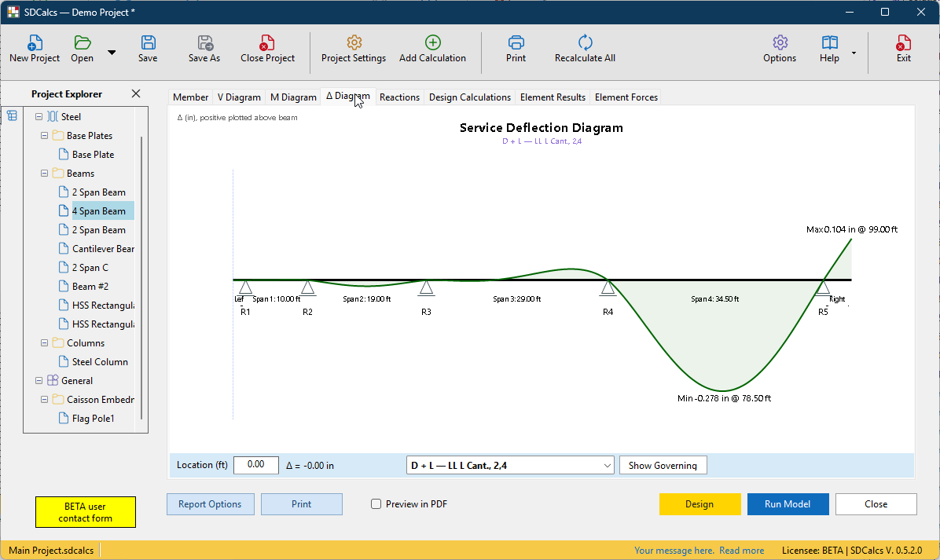
Task: Open the load combination dropdown
Action: pyautogui.click(x=510, y=466)
